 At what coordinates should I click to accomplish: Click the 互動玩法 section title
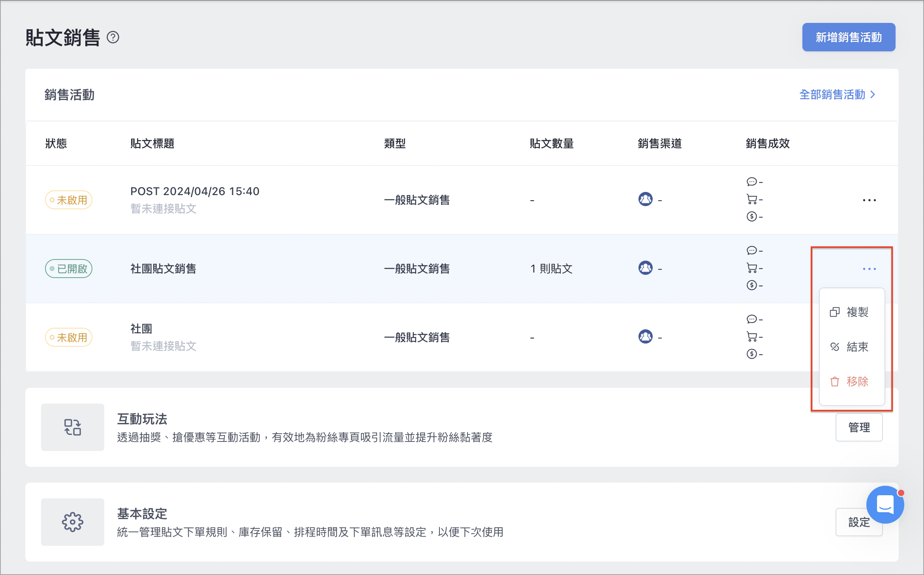tap(142, 419)
